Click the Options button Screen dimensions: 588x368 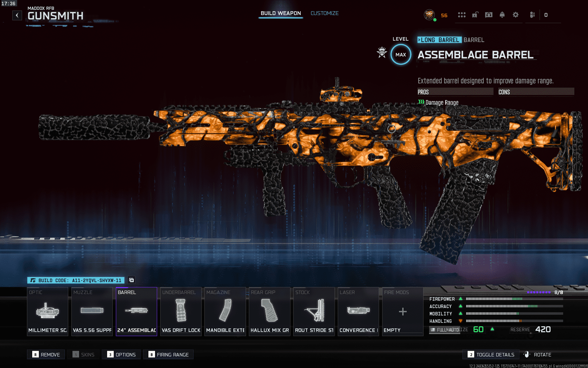click(x=121, y=355)
